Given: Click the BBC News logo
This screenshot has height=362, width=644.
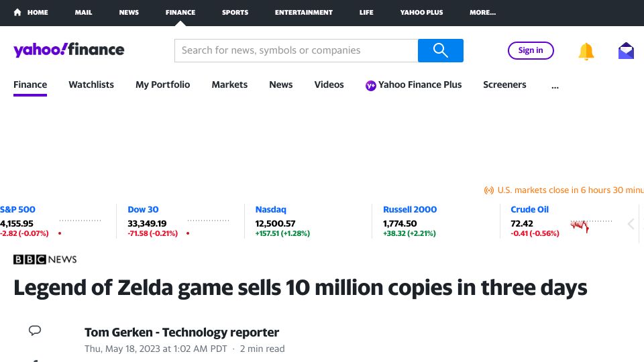Looking at the screenshot, I should (45, 259).
